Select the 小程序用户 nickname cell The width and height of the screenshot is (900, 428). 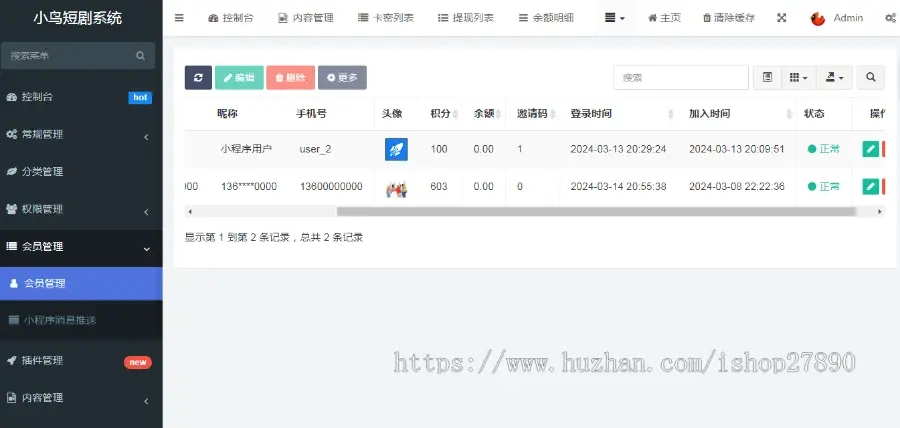click(246, 149)
